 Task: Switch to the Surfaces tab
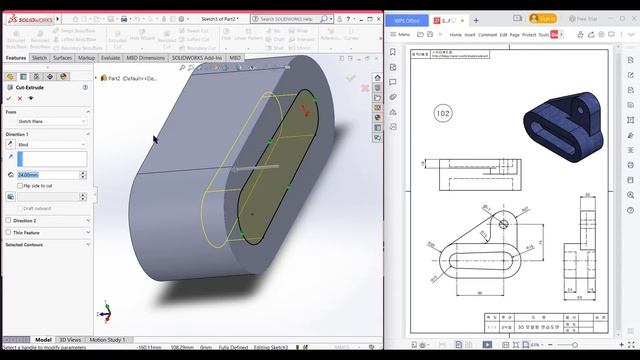[62, 58]
